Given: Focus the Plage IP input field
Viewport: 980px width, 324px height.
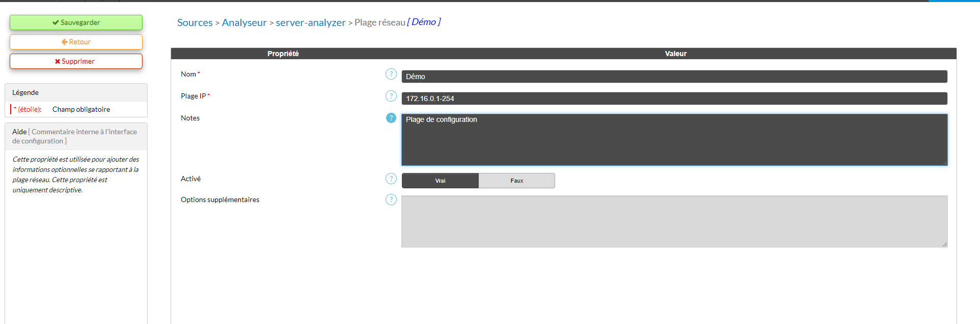Looking at the screenshot, I should click(x=674, y=98).
